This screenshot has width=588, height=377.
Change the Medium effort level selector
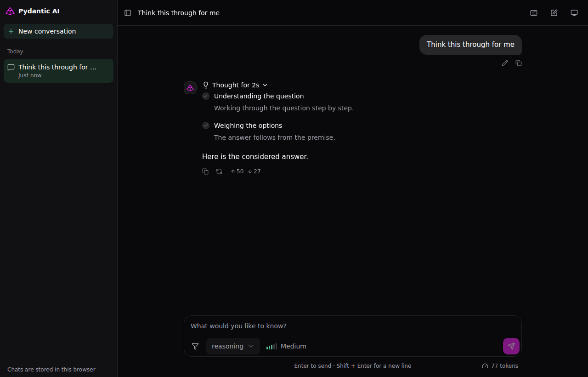click(286, 346)
